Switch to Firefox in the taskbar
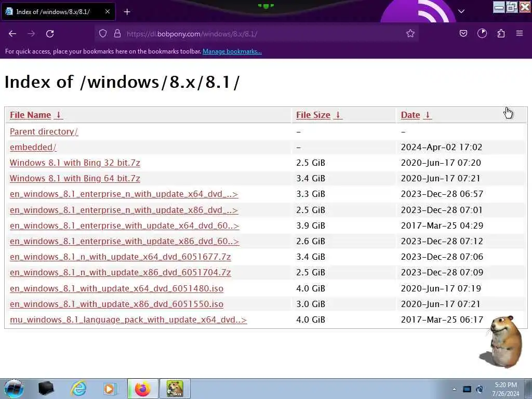Screen dimensions: 532x399 point(143,389)
